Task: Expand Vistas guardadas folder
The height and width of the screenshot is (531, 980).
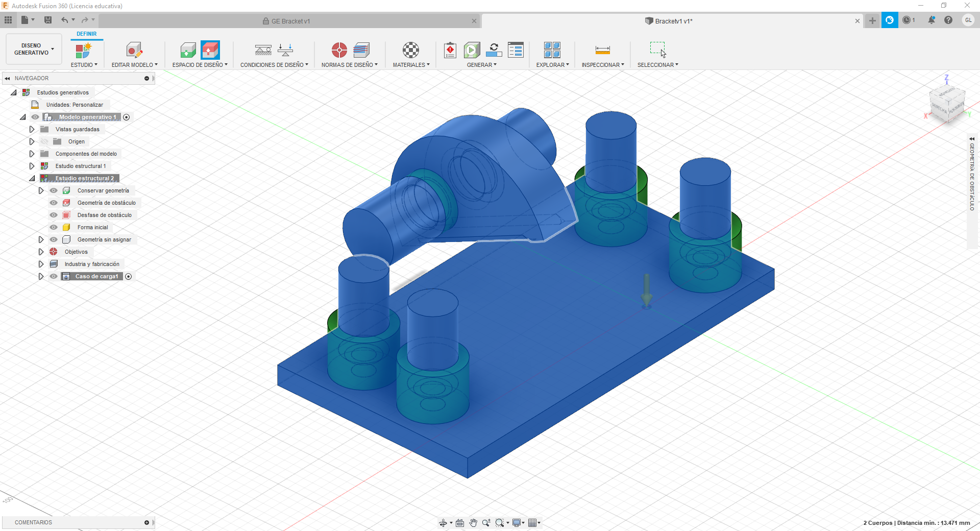Action: [32, 129]
